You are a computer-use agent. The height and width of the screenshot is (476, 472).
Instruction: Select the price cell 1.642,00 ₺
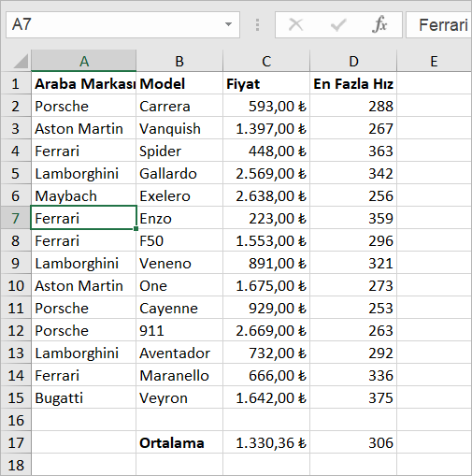click(266, 397)
